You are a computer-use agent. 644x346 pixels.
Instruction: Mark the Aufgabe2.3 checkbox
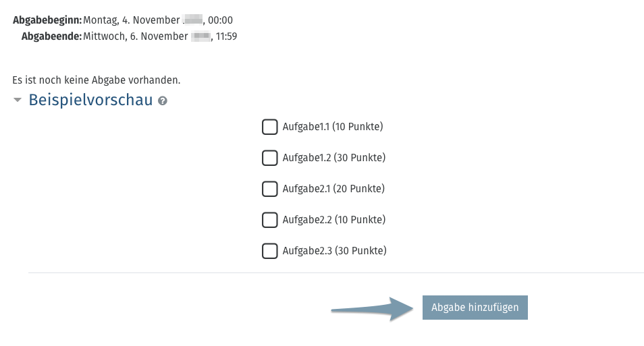pyautogui.click(x=269, y=251)
